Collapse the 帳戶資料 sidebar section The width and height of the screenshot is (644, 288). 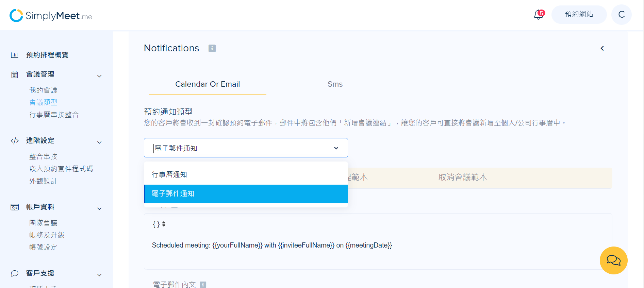(x=99, y=208)
